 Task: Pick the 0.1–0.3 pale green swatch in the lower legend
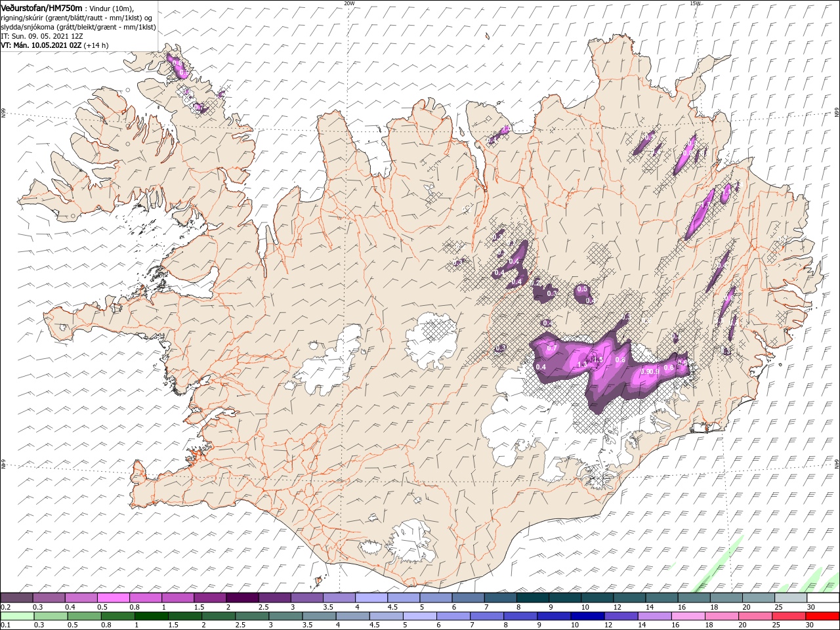coord(16,616)
